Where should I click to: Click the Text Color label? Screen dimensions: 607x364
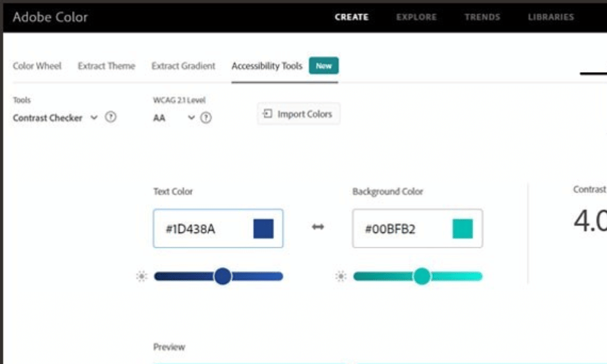(x=173, y=191)
